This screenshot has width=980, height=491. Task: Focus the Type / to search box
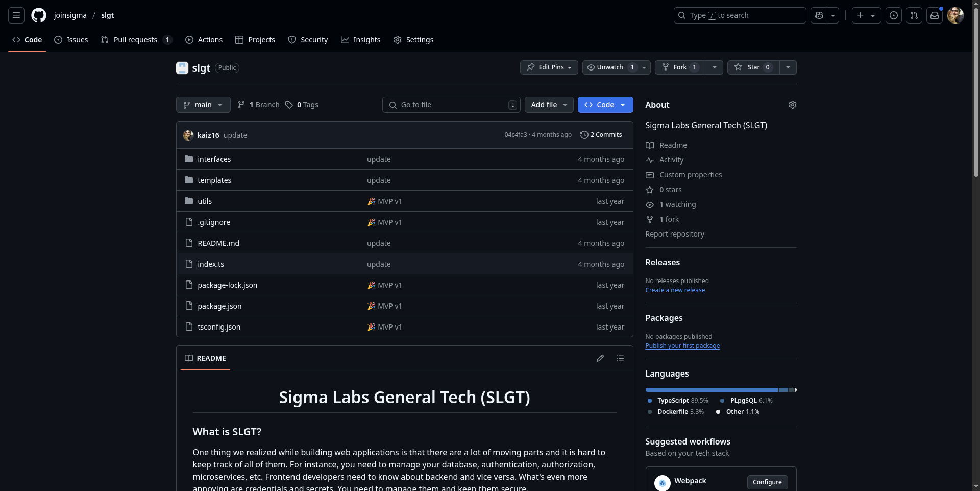tap(740, 15)
